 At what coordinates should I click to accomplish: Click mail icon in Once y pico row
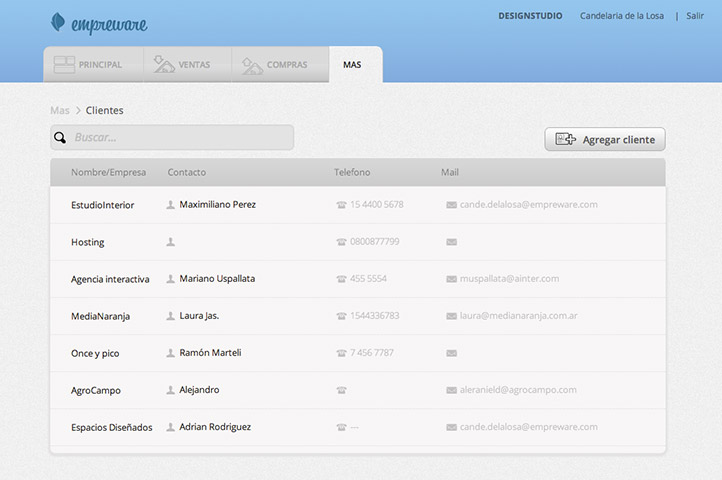coord(452,353)
